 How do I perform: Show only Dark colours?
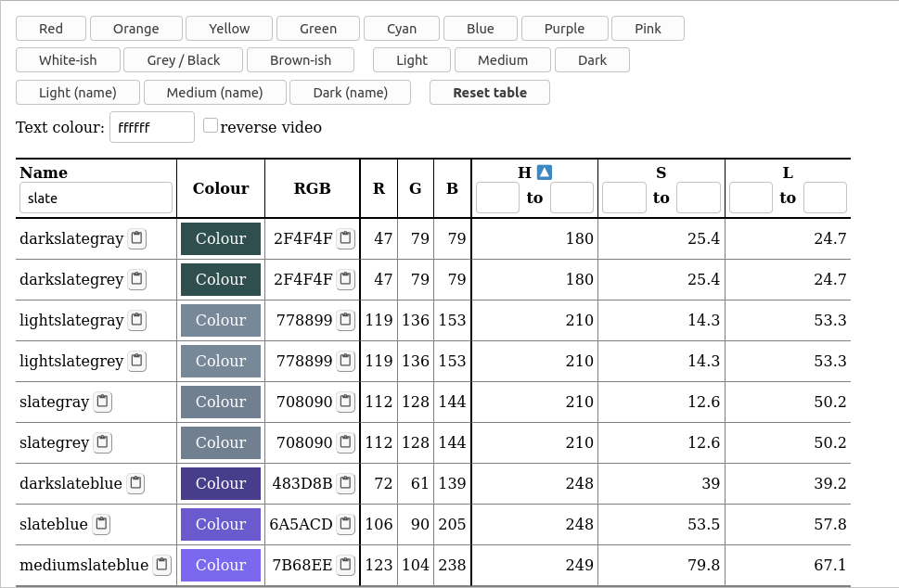pos(591,59)
